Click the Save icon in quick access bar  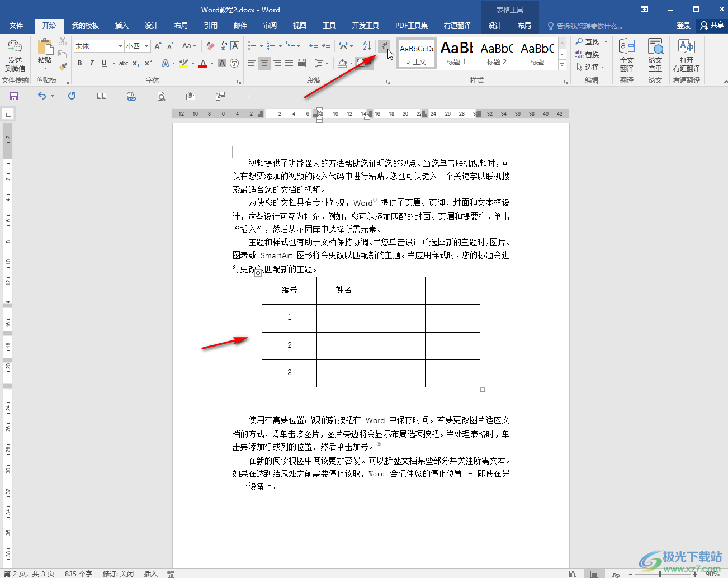click(x=14, y=96)
